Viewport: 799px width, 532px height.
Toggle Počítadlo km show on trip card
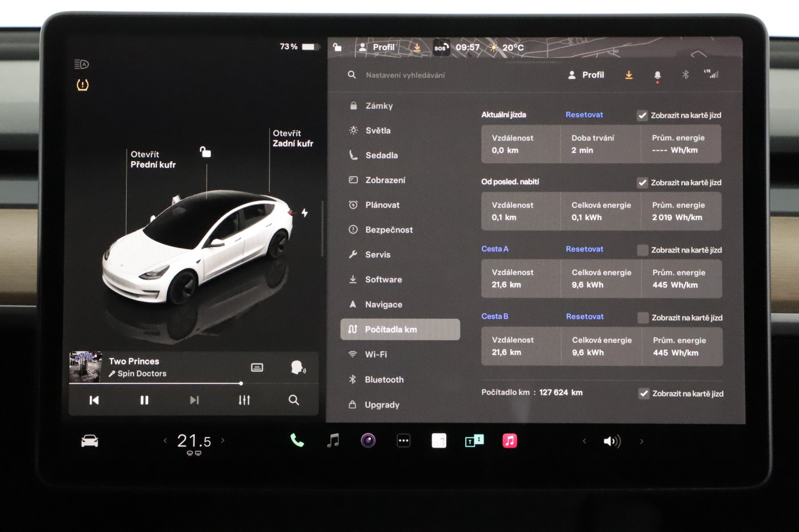644,394
